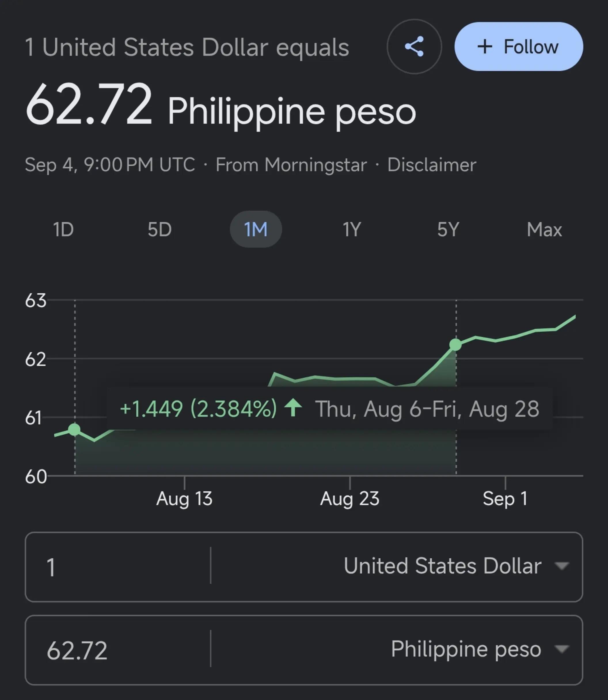
Task: Open the Disclaimer link
Action: click(x=432, y=165)
